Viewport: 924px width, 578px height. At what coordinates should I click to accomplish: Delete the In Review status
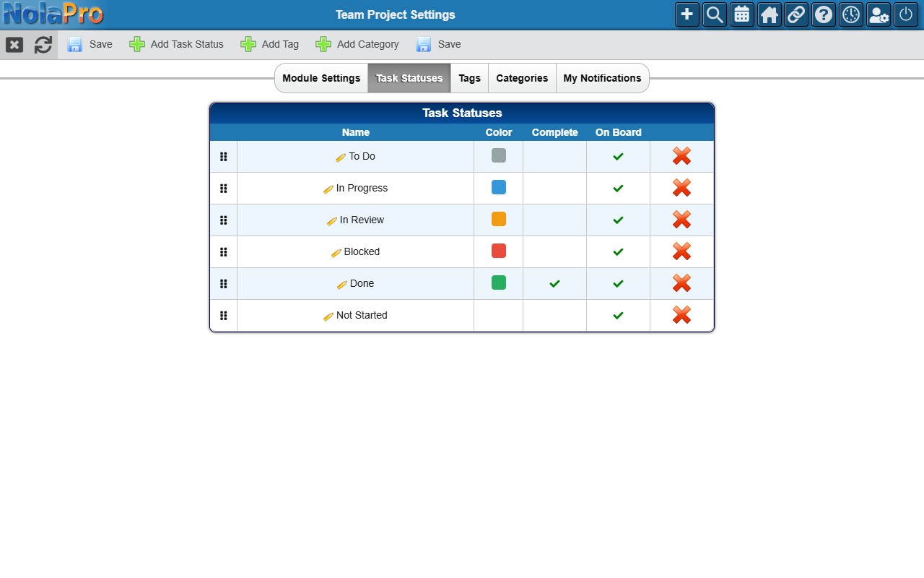(x=681, y=220)
